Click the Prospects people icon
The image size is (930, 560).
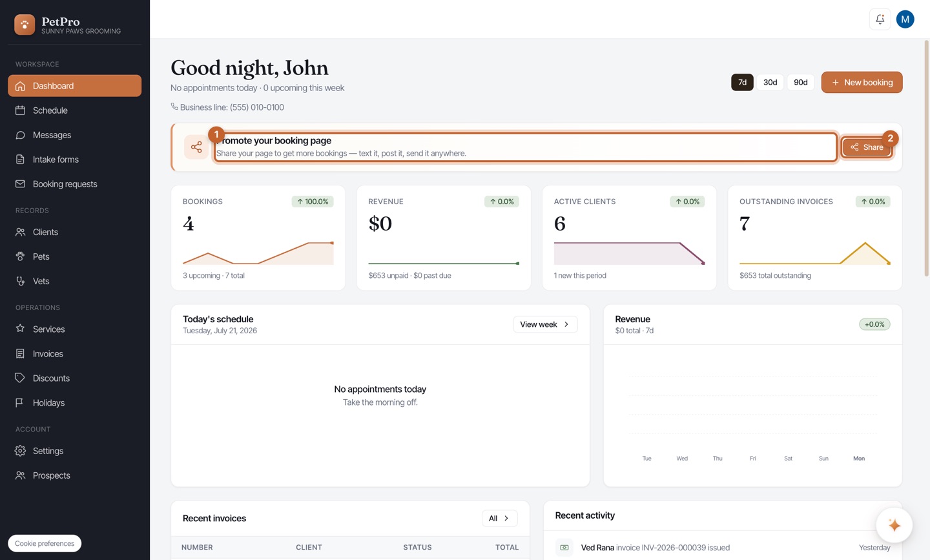[21, 475]
